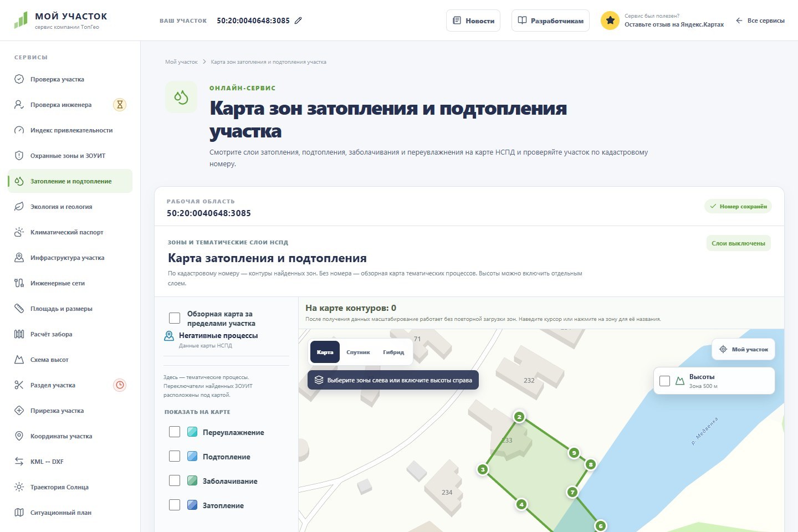
Task: Go back via Все сервисы link
Action: [x=760, y=21]
